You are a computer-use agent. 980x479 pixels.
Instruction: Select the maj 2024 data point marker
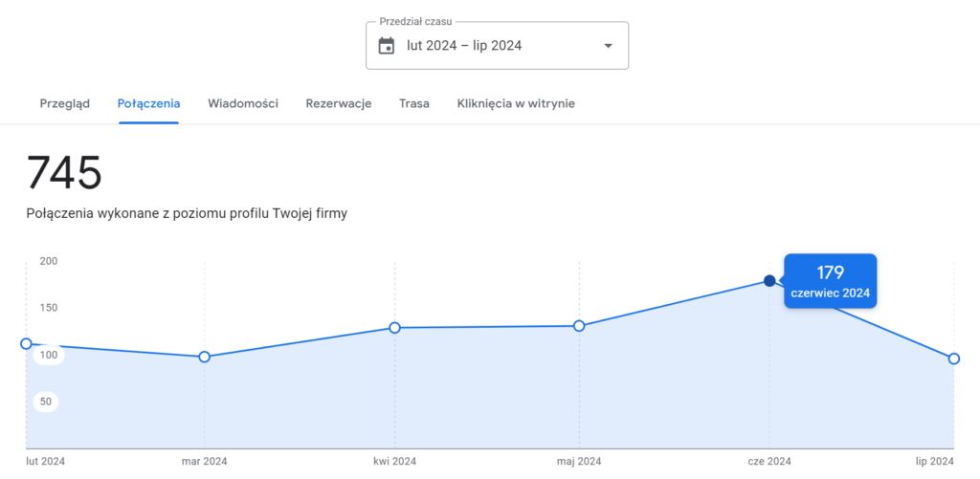[579, 326]
